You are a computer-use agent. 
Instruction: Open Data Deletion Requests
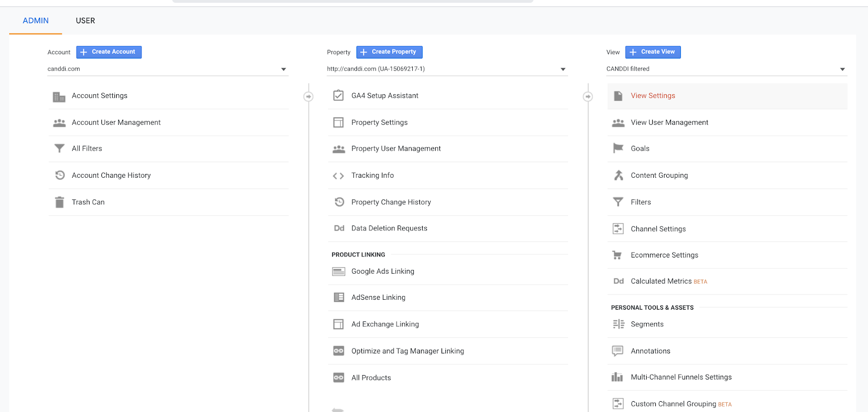389,228
